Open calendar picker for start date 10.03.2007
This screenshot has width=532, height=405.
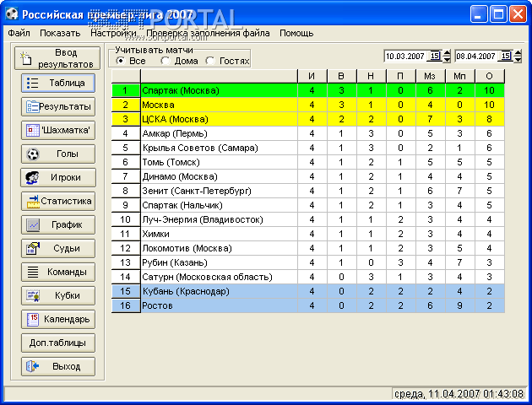435,56
